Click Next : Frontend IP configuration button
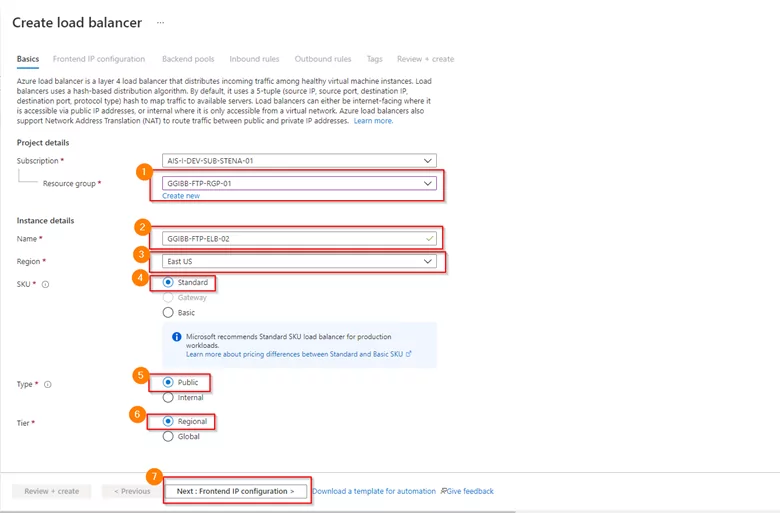This screenshot has height=513, width=780. [x=235, y=491]
